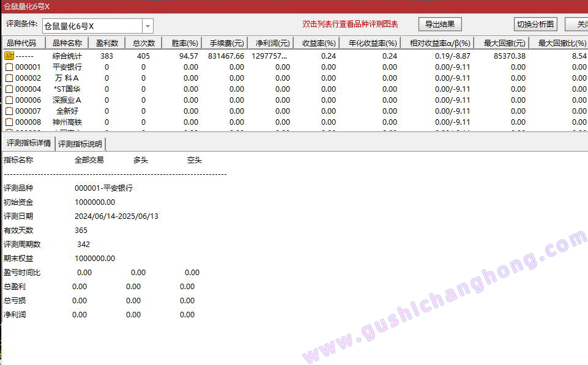588x365 pixels.
Task: Select the 综合统计 summary row name
Action: [x=67, y=56]
